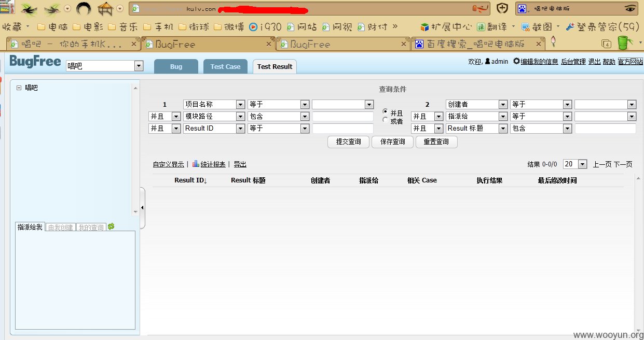Click the 提交查询 button

click(x=348, y=142)
